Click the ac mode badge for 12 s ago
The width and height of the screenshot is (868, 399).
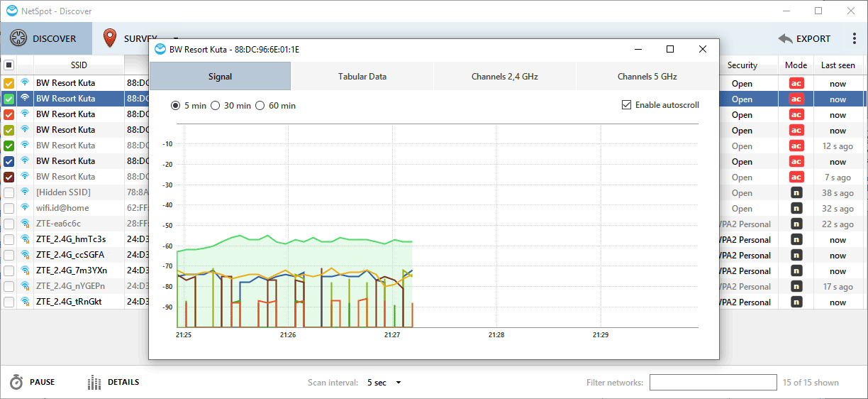[796, 146]
